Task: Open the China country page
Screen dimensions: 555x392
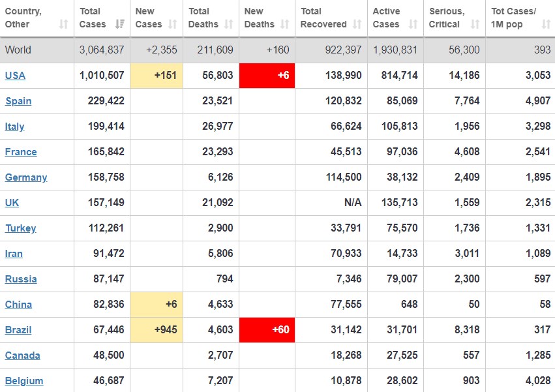Action: pyautogui.click(x=18, y=305)
